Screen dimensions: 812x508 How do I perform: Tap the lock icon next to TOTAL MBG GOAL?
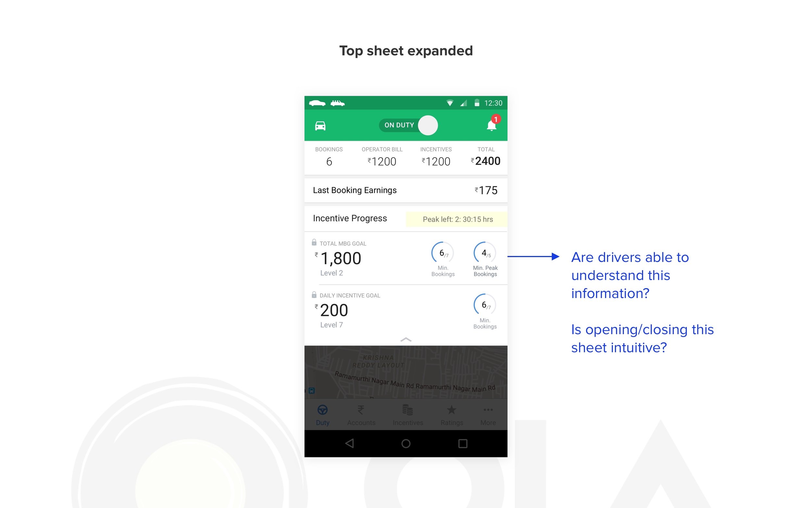(x=314, y=242)
